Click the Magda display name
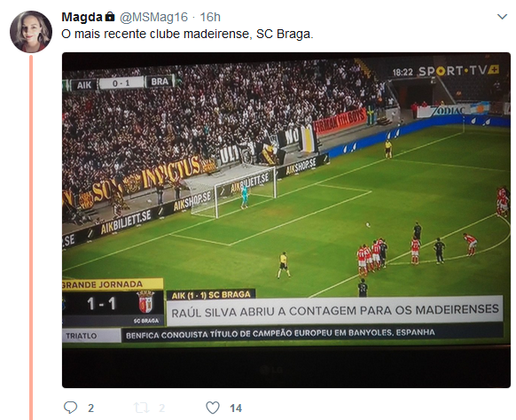The width and height of the screenshot is (516, 420). [82, 17]
